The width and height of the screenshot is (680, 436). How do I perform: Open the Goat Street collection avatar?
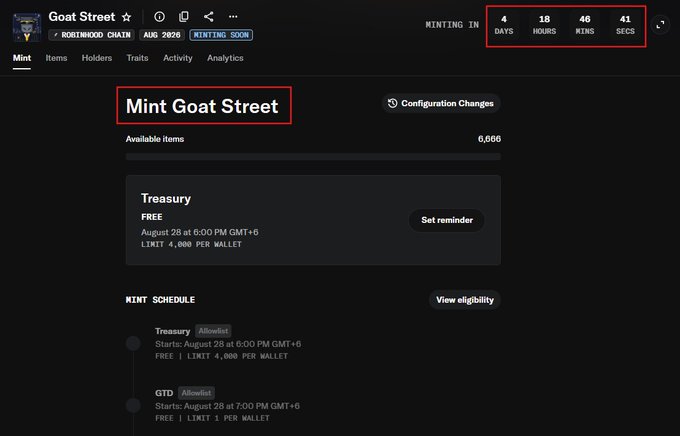click(27, 27)
